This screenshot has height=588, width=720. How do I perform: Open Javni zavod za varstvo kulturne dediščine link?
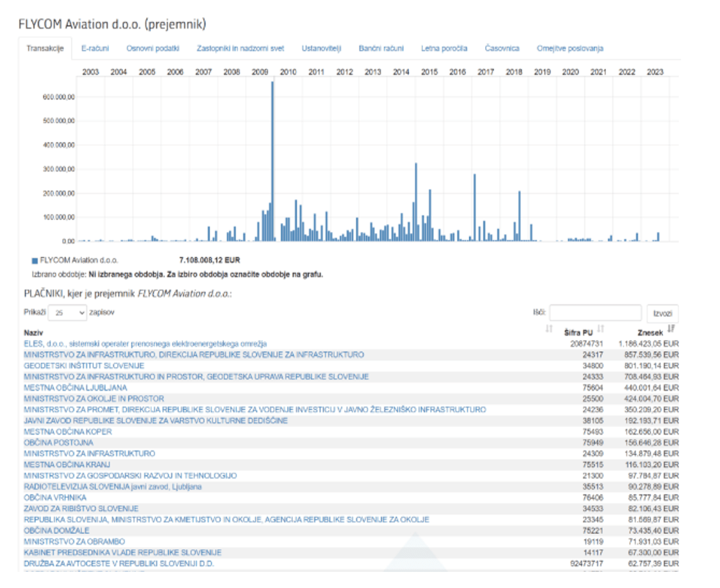coord(156,421)
